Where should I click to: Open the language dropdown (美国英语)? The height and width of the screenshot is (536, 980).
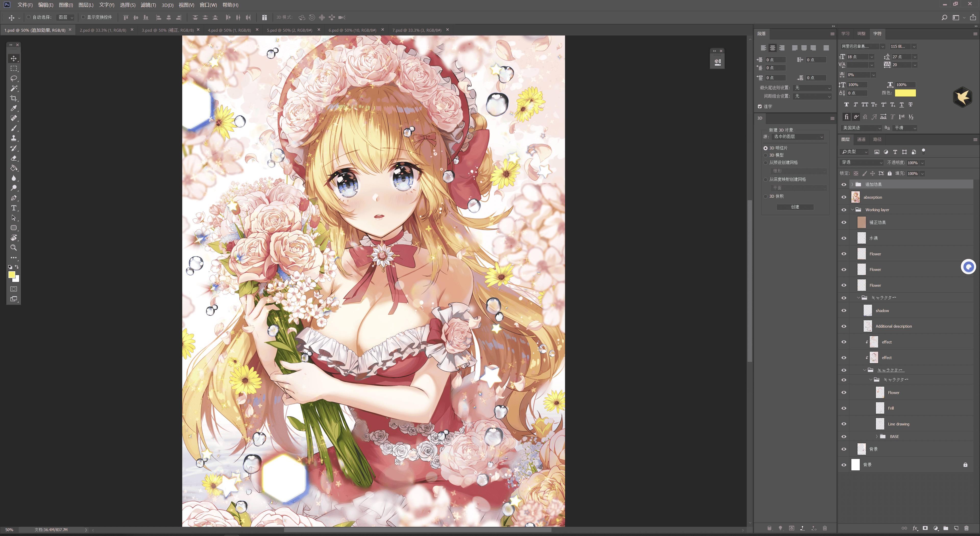click(861, 128)
